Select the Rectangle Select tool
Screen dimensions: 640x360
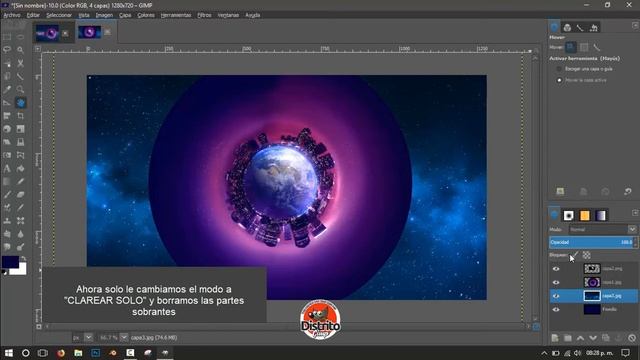coord(7,37)
